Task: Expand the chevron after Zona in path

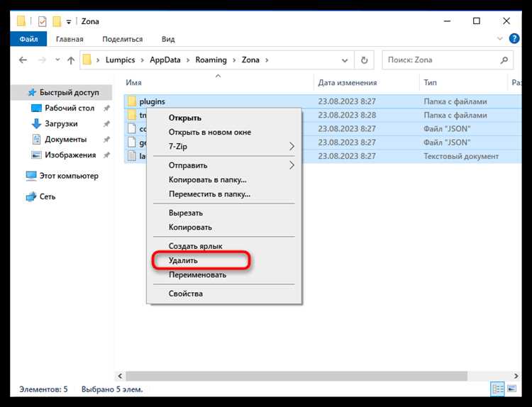Action: tap(267, 60)
